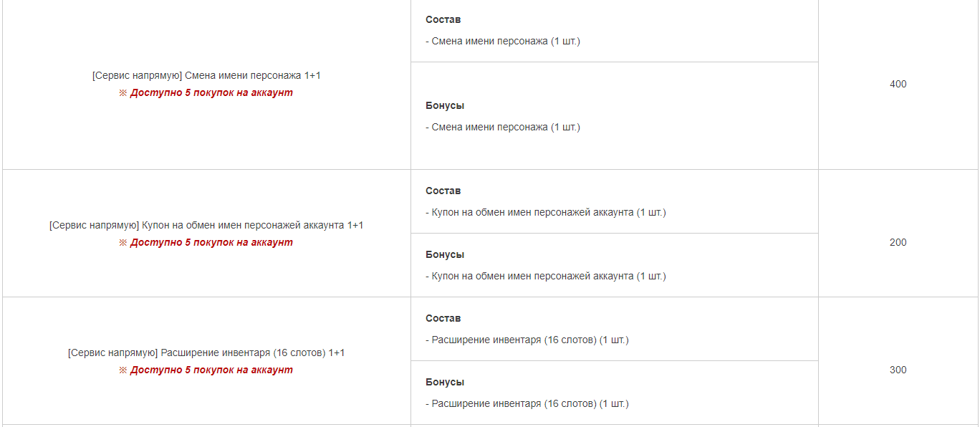Click 'Бонусы' heading in name change row
Image resolution: width=980 pixels, height=427 pixels.
click(x=445, y=105)
